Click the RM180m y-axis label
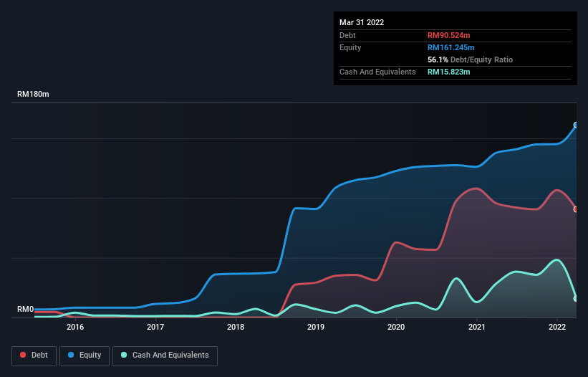Image resolution: width=588 pixels, height=377 pixels. pos(33,94)
